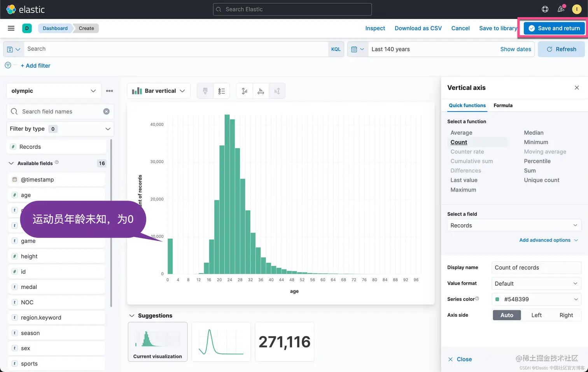Screen dimensions: 588x372
Task: Switch to the Formula tab
Action: click(x=503, y=105)
